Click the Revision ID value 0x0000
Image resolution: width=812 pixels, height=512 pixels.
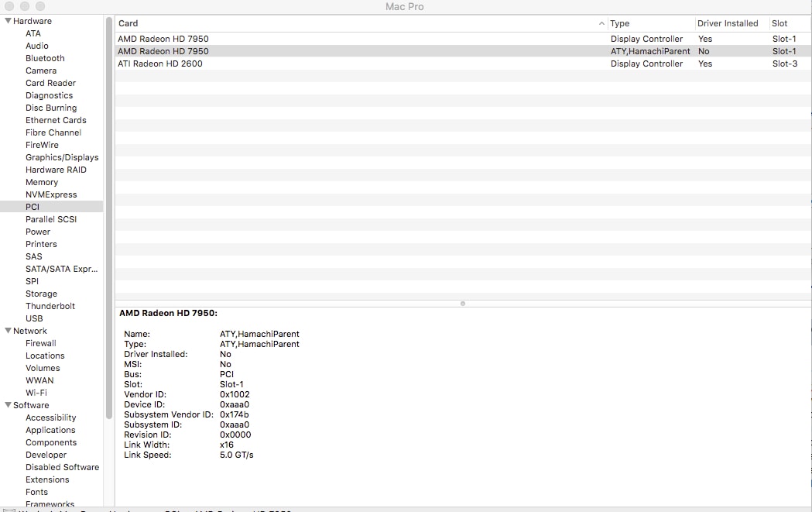(235, 435)
